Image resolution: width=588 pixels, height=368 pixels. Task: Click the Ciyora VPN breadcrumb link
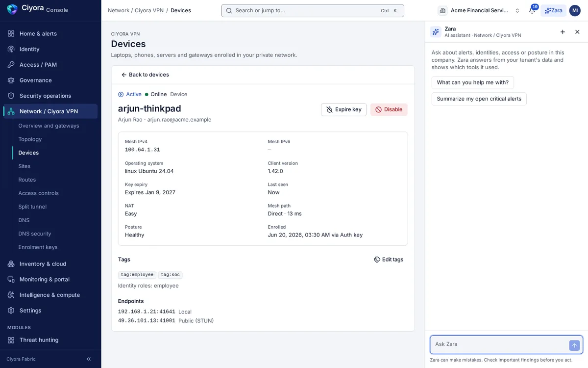coord(148,10)
